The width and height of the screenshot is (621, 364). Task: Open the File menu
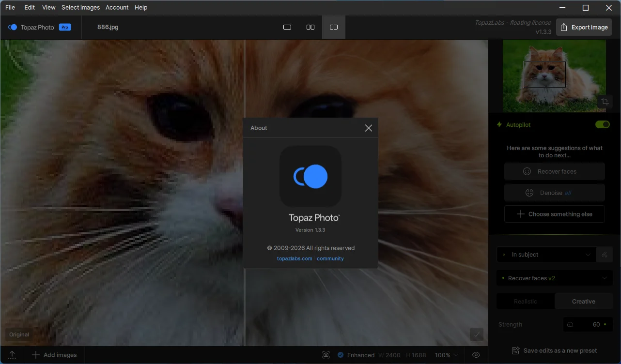(x=10, y=7)
